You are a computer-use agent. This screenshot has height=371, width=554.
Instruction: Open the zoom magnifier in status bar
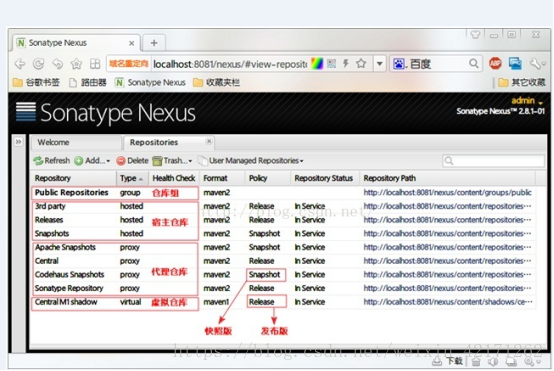point(529,361)
